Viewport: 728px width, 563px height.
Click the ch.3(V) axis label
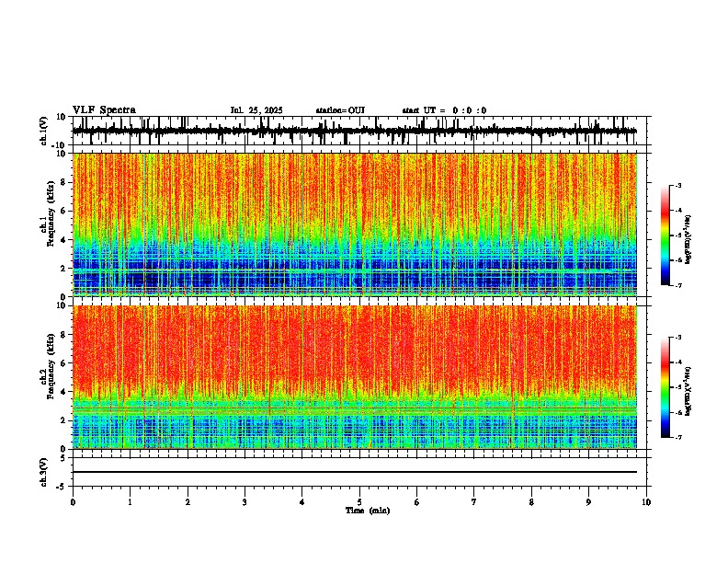(44, 472)
